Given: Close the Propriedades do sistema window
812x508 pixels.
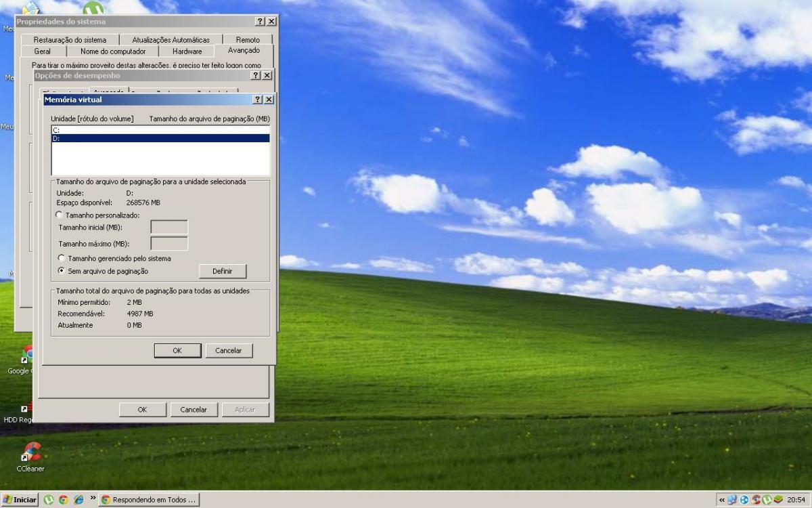Looking at the screenshot, I should [271, 22].
